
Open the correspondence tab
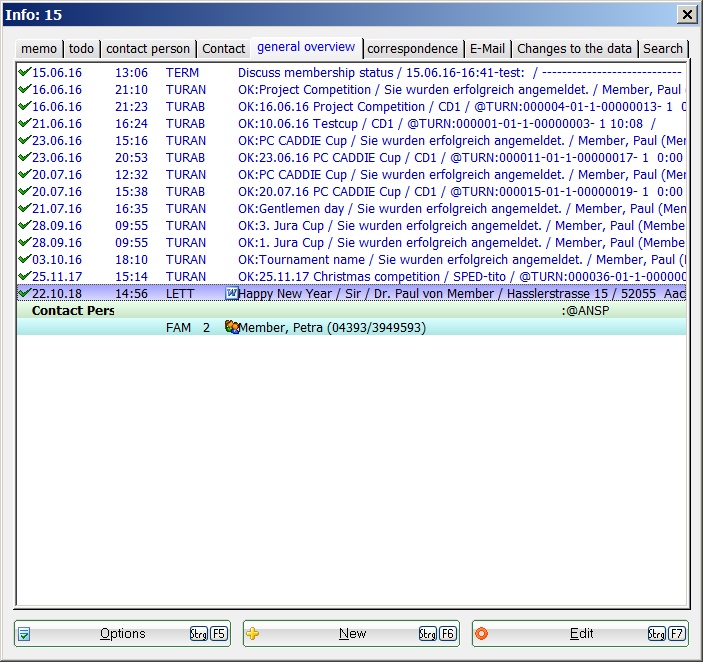click(413, 49)
